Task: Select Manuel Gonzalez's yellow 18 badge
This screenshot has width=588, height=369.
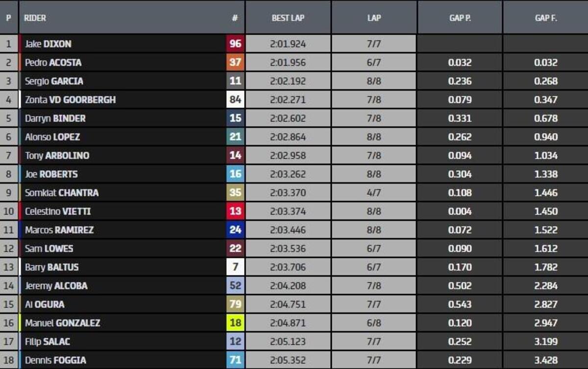Action: pos(235,323)
